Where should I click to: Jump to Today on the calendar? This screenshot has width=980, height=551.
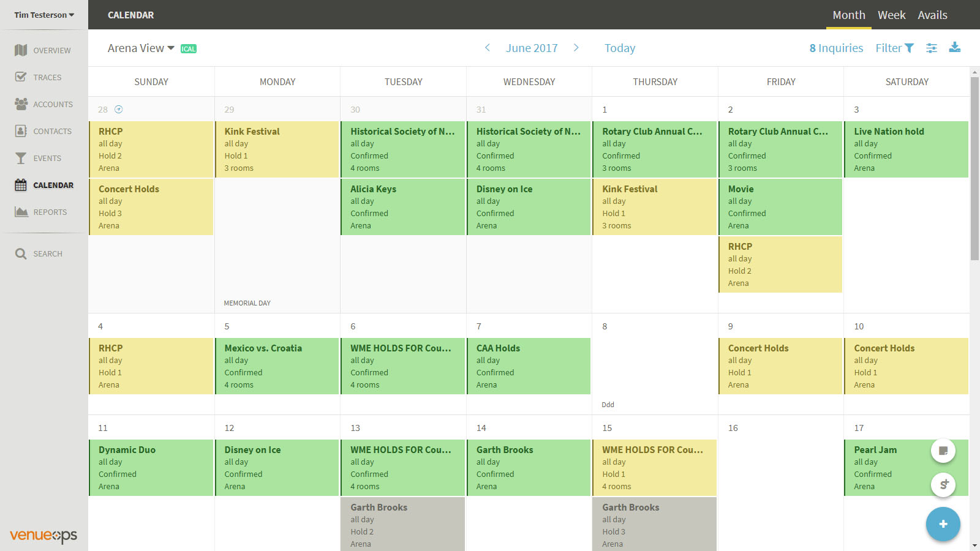coord(619,48)
